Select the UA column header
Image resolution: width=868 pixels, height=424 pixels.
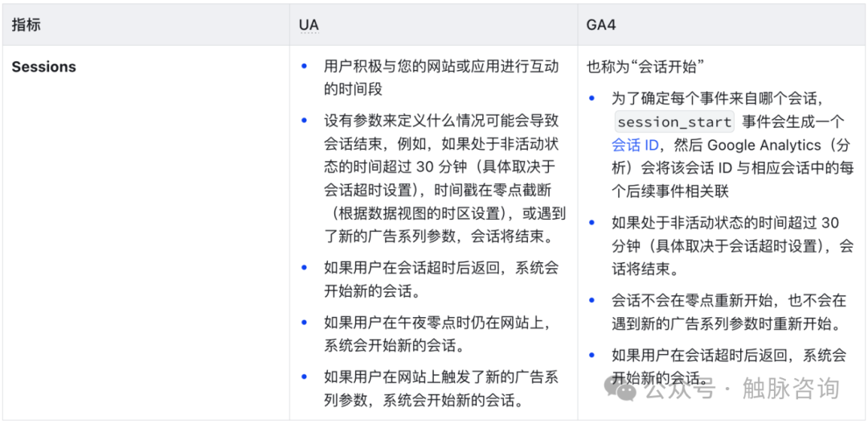coord(309,25)
